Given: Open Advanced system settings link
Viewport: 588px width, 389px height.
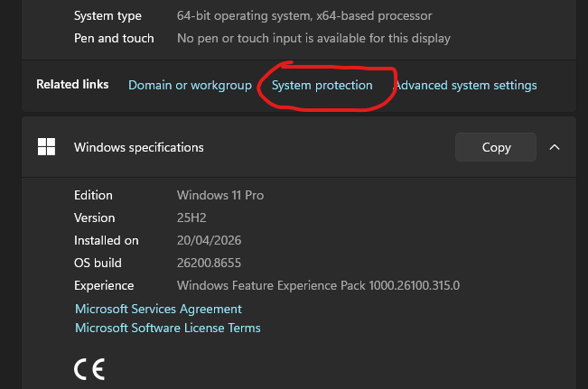Looking at the screenshot, I should pos(466,86).
